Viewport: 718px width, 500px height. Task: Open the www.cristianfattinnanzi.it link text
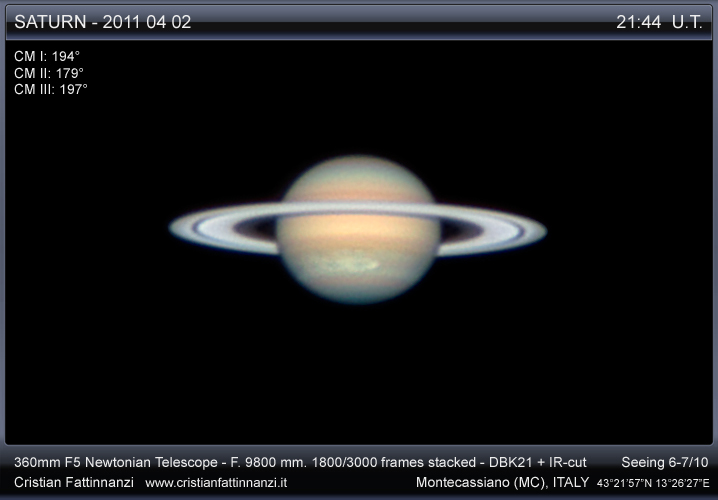[216, 483]
